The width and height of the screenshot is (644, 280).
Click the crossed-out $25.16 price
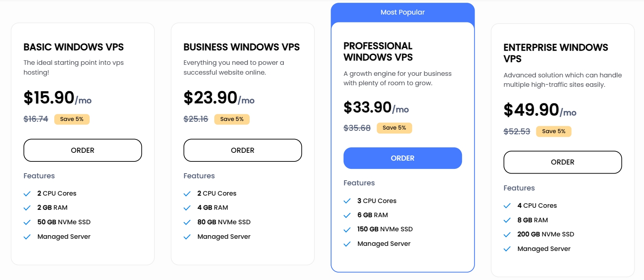click(195, 119)
